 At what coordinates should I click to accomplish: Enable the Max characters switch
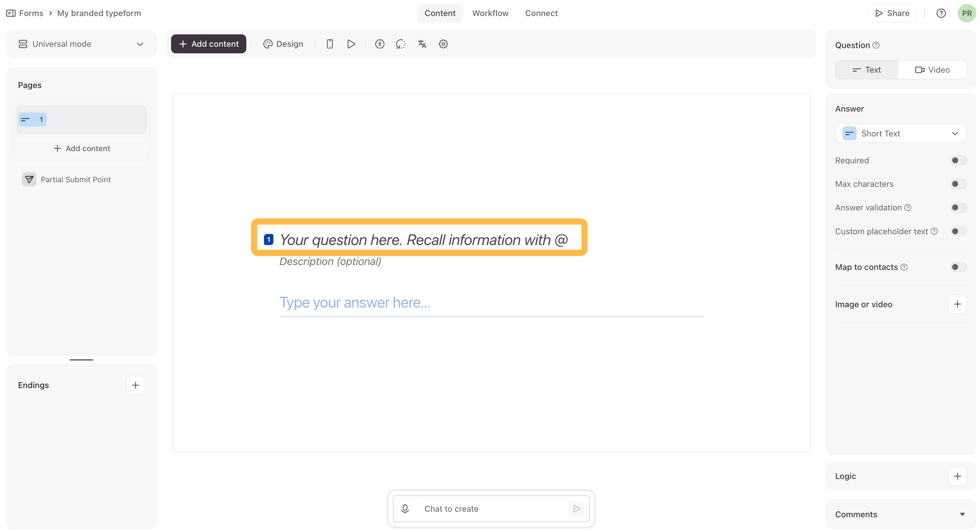958,184
